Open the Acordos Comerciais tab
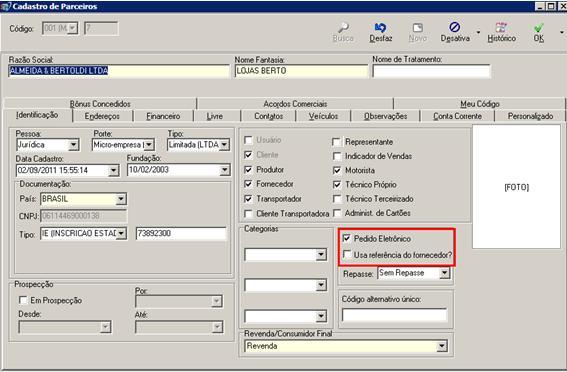 click(295, 104)
